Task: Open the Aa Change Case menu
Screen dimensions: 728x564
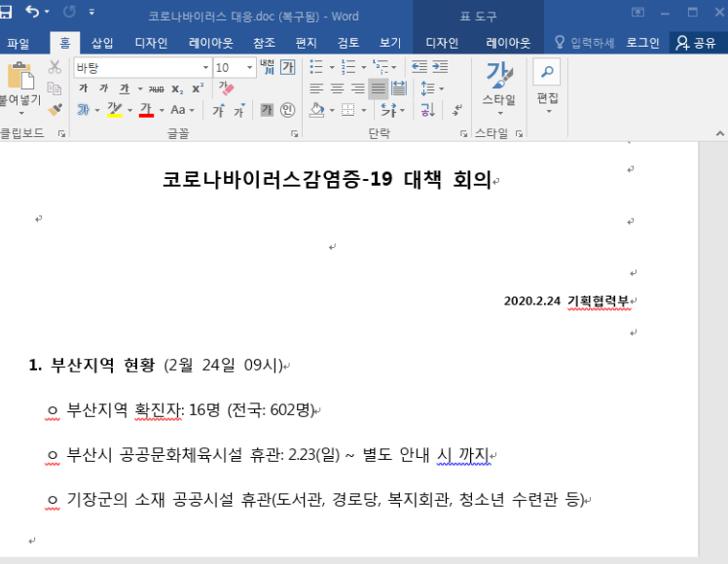Action: tap(182, 110)
